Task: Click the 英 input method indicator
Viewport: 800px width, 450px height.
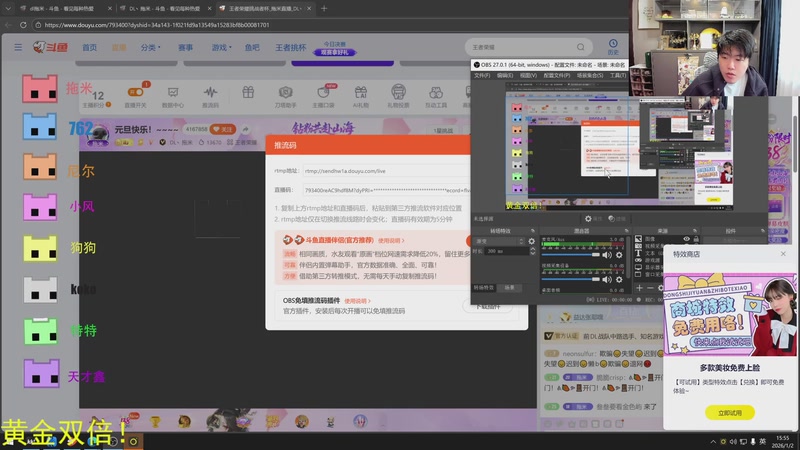Action: pos(763,441)
